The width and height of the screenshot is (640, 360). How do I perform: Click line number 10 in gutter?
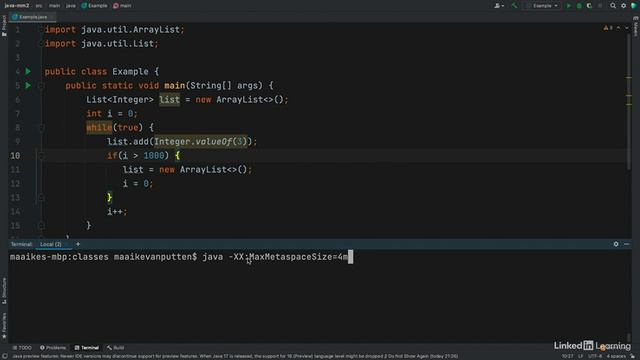click(15, 156)
